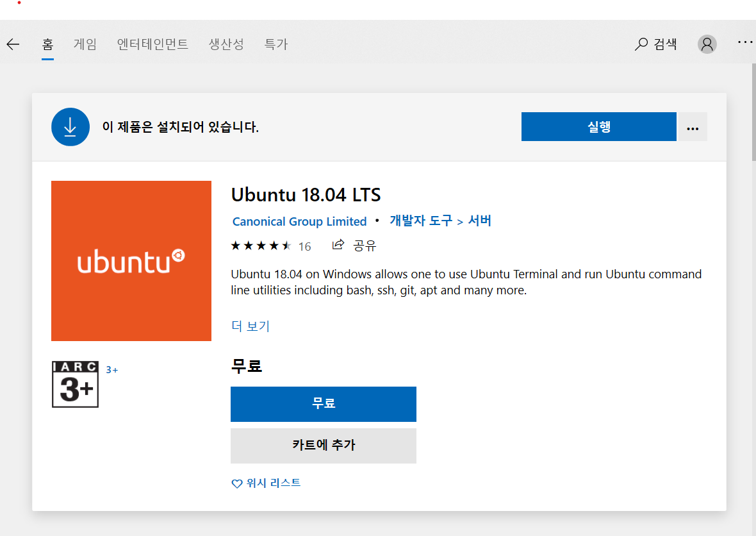Open the 홈 tab
The width and height of the screenshot is (756, 536).
point(47,44)
